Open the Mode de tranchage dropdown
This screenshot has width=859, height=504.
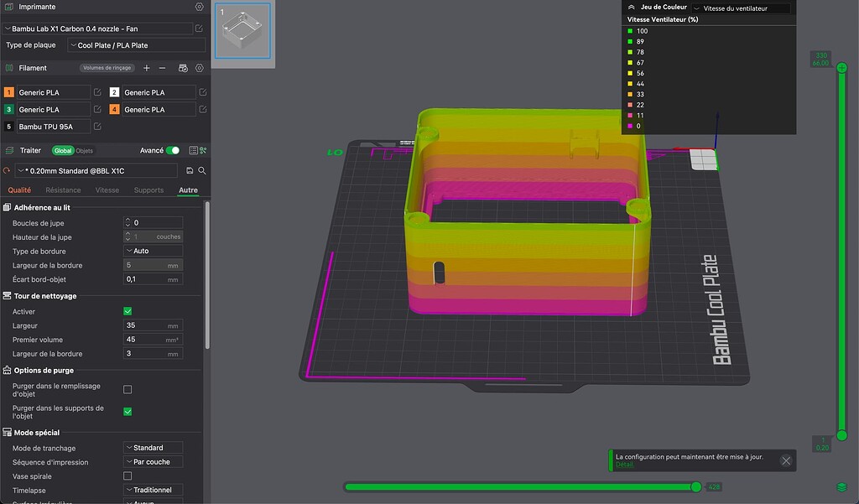click(153, 448)
